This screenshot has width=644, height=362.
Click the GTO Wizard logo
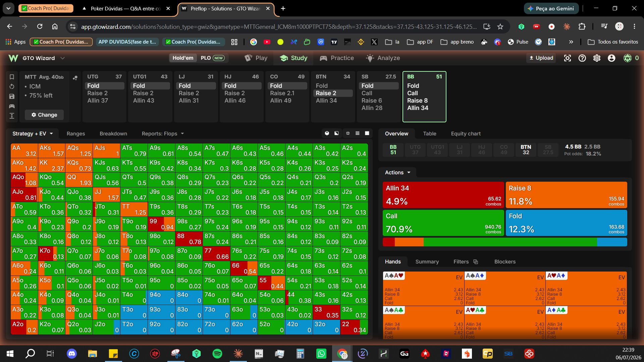point(13,58)
